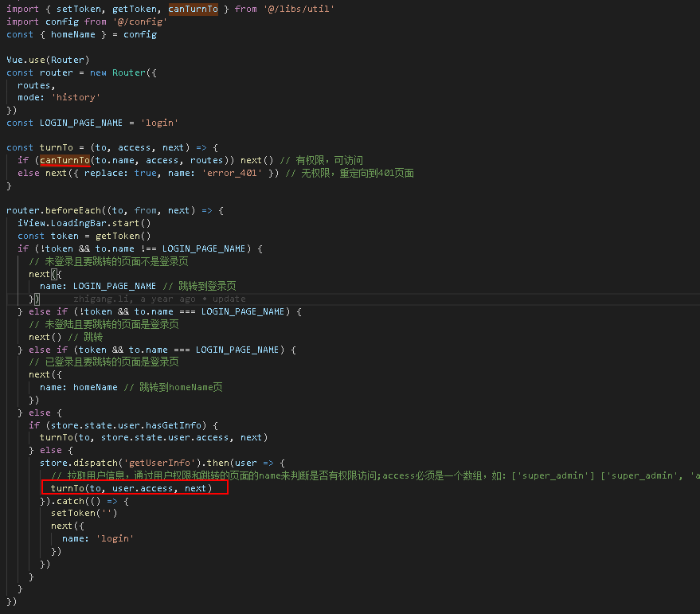Click the 'login' string assigned to LOGIN_PAGE_NAME
The image size is (700, 614).
[159, 123]
